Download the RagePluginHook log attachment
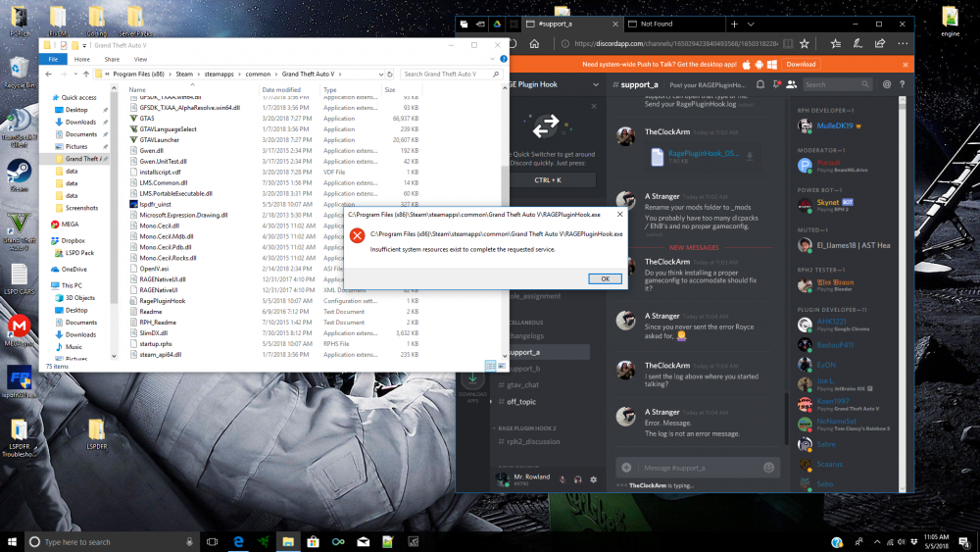 coord(750,156)
